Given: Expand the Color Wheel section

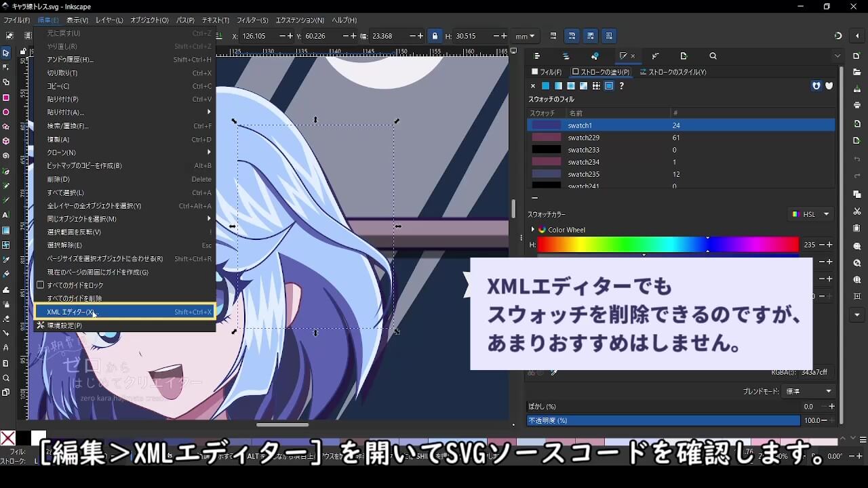Looking at the screenshot, I should click(533, 230).
